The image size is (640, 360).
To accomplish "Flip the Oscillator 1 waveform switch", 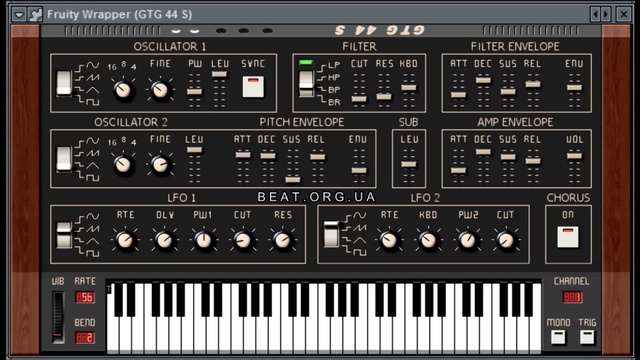I will point(64,83).
